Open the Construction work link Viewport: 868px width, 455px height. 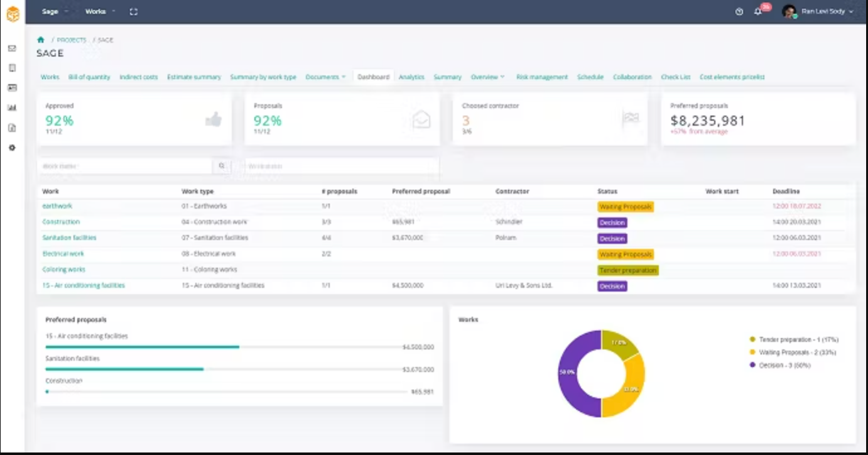(x=61, y=222)
